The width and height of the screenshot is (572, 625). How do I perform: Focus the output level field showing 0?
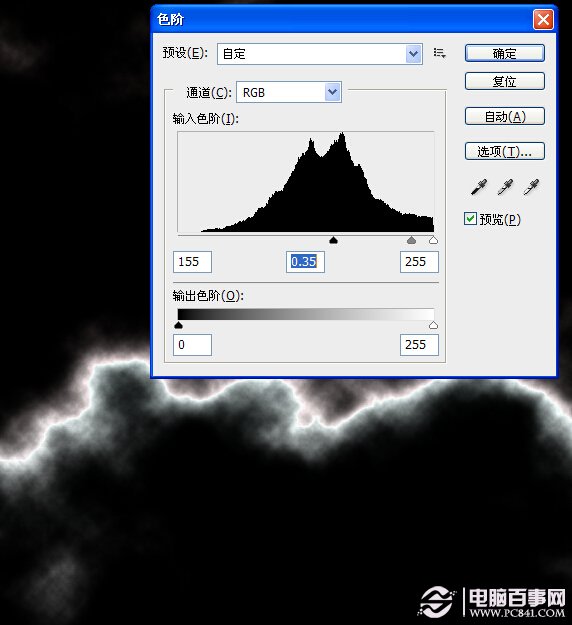tap(192, 345)
